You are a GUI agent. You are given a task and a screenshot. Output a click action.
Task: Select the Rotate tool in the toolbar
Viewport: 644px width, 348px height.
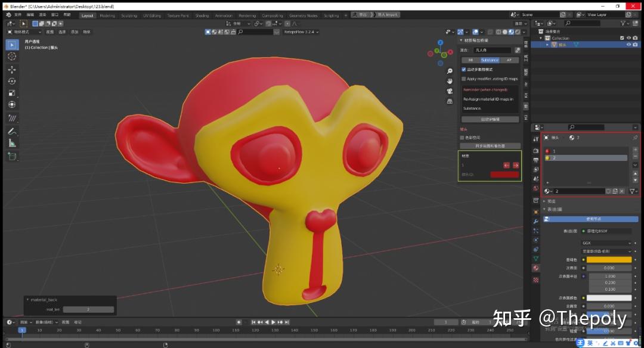[12, 82]
